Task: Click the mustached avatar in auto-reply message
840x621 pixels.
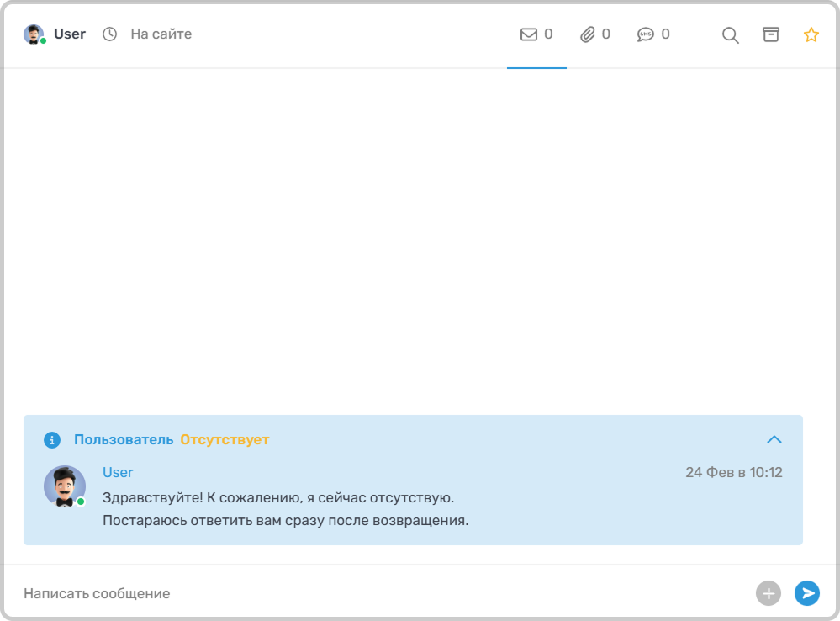Action: coord(65,486)
